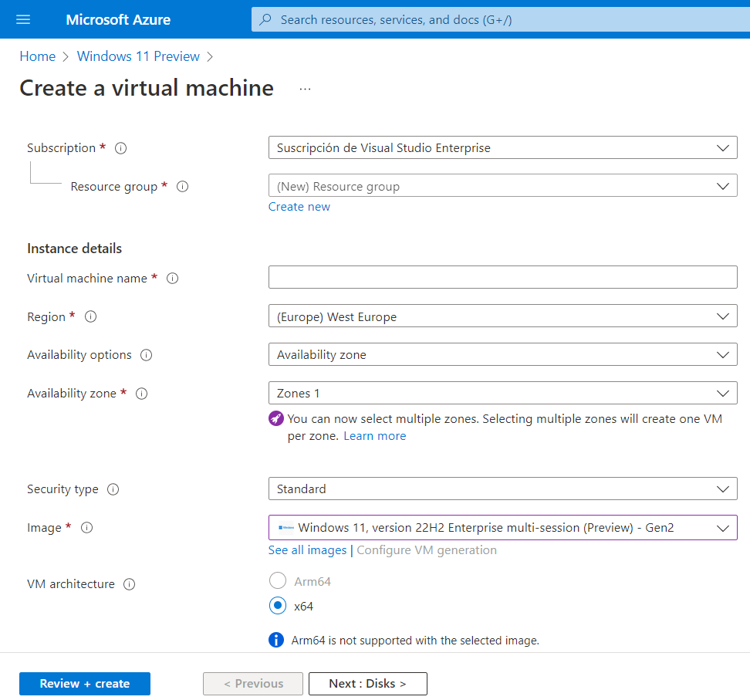Go to Home breadcrumb

point(38,56)
